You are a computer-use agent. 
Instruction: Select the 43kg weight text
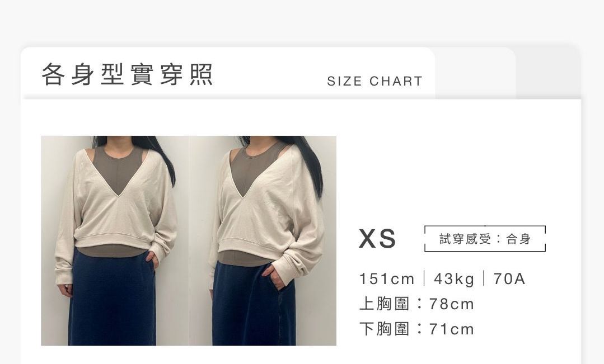tap(454, 278)
